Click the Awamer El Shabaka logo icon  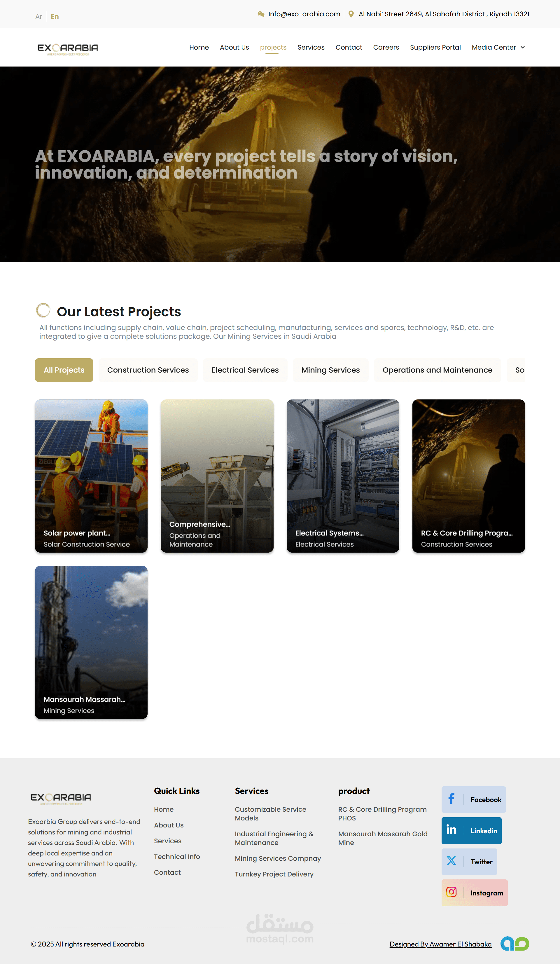click(514, 944)
